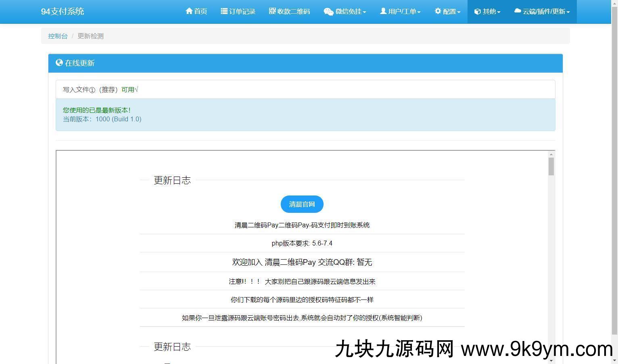Click the cube icon for 其他

tap(477, 12)
